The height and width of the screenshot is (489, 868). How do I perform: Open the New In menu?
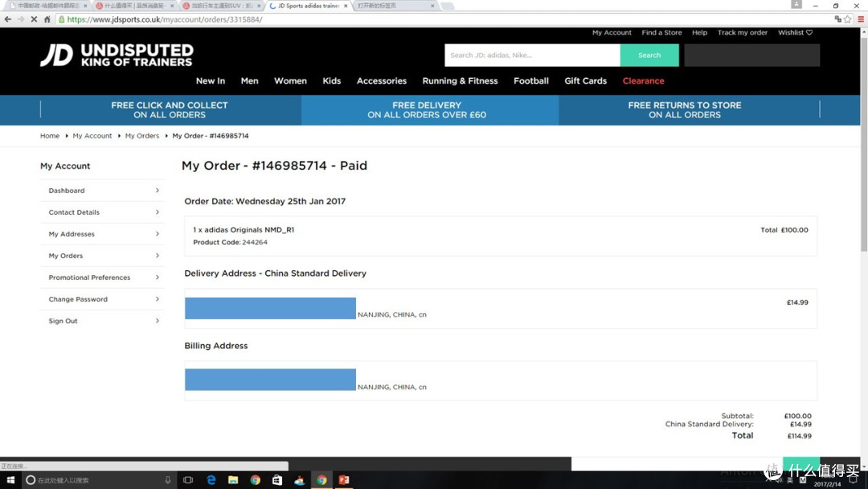[211, 81]
